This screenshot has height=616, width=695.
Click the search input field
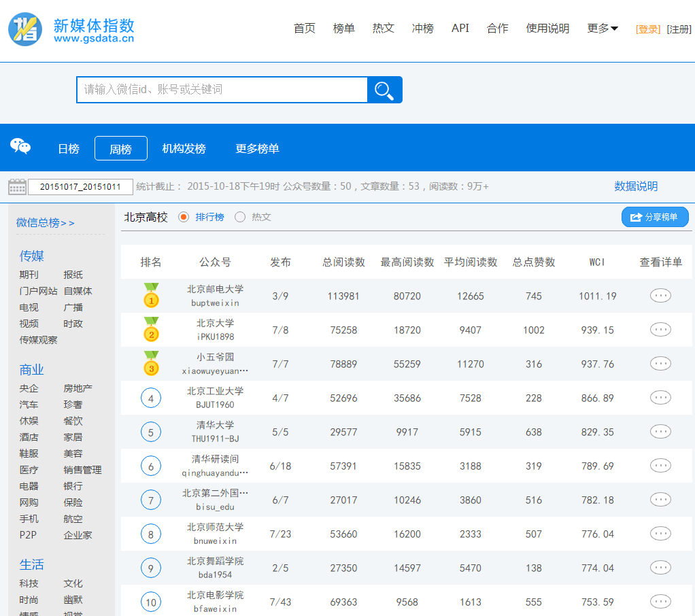coord(222,90)
